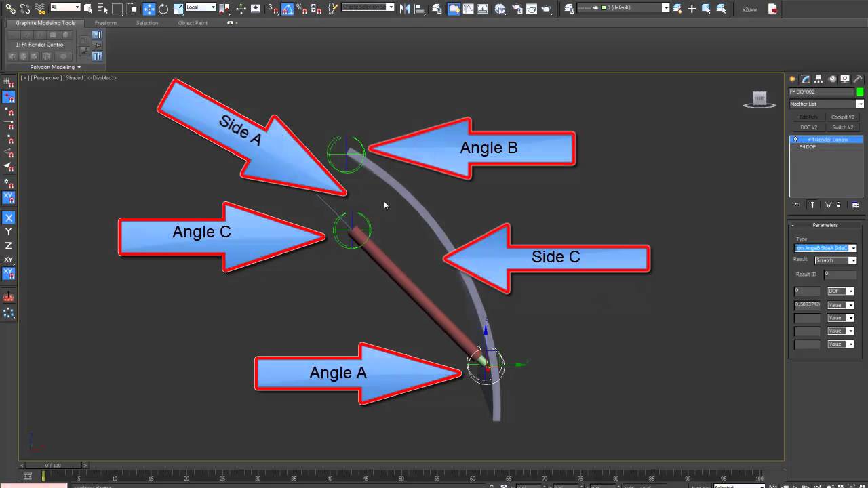The width and height of the screenshot is (868, 488).
Task: Activate the Select and Scale tool
Action: [x=178, y=8]
